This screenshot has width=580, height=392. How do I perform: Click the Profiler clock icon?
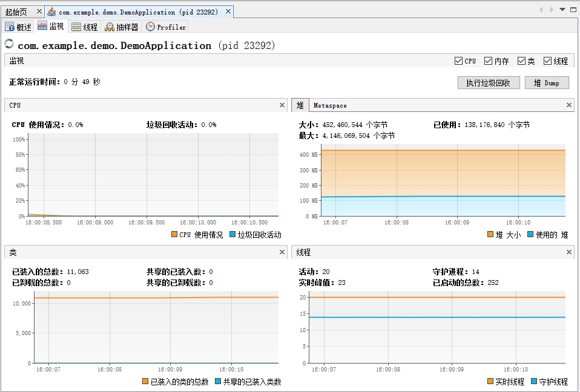pyautogui.click(x=150, y=27)
